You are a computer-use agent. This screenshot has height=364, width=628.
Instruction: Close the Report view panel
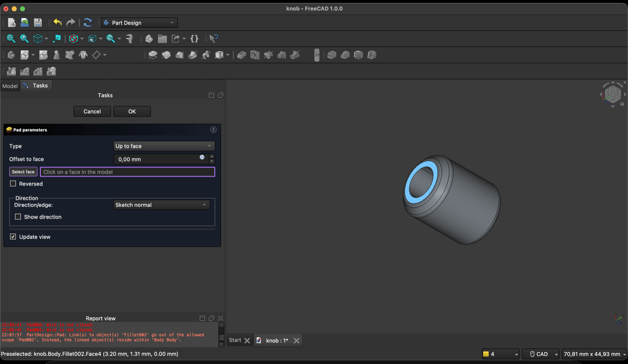click(x=221, y=318)
